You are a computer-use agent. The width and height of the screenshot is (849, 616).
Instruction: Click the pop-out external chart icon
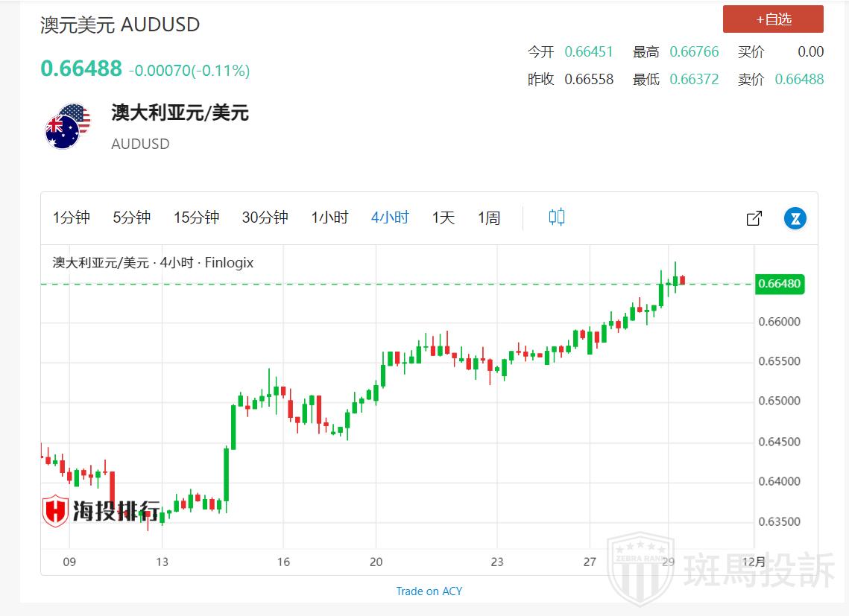coord(754,218)
